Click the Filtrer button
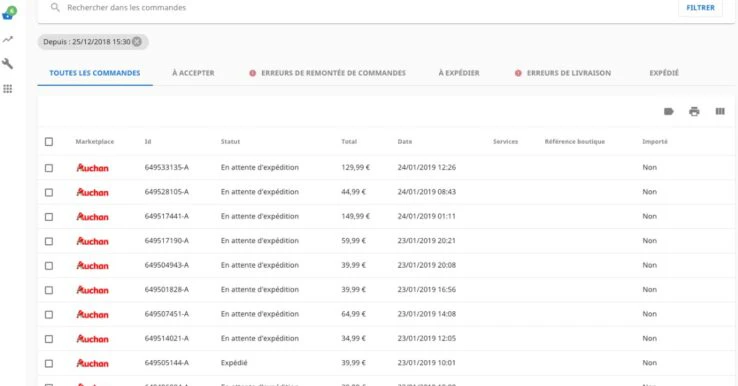 pos(700,8)
